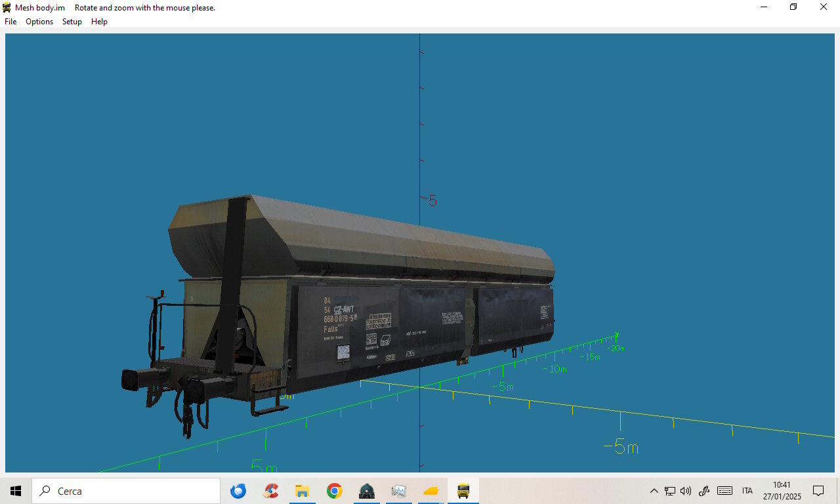The image size is (840, 504).
Task: Switch the ITA input language indicator
Action: tap(747, 491)
